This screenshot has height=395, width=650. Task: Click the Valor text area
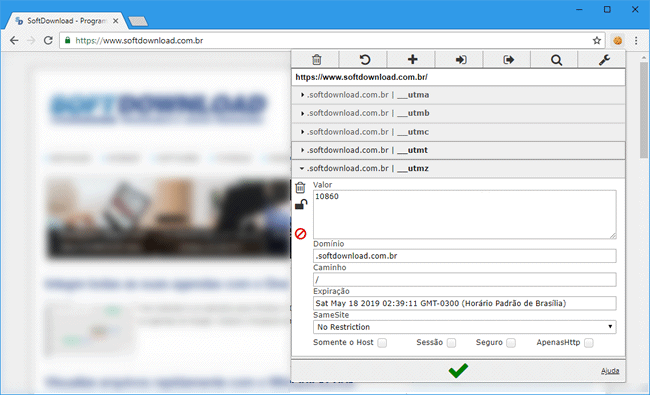point(464,214)
